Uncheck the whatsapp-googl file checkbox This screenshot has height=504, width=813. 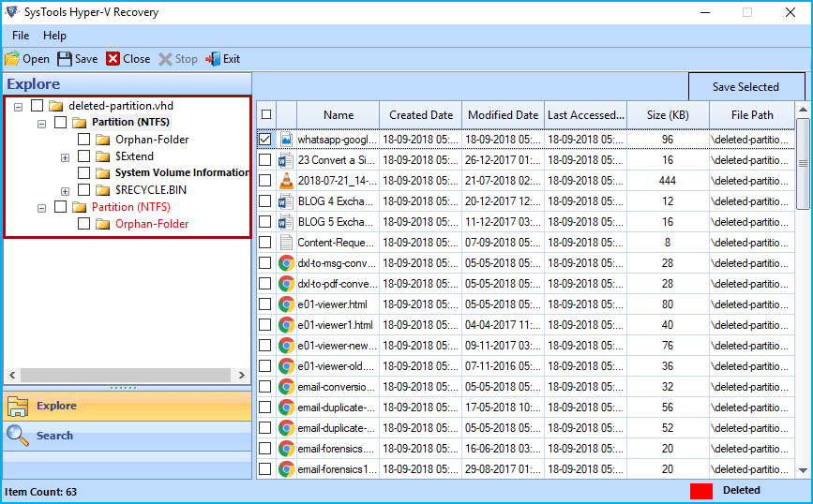(x=265, y=140)
